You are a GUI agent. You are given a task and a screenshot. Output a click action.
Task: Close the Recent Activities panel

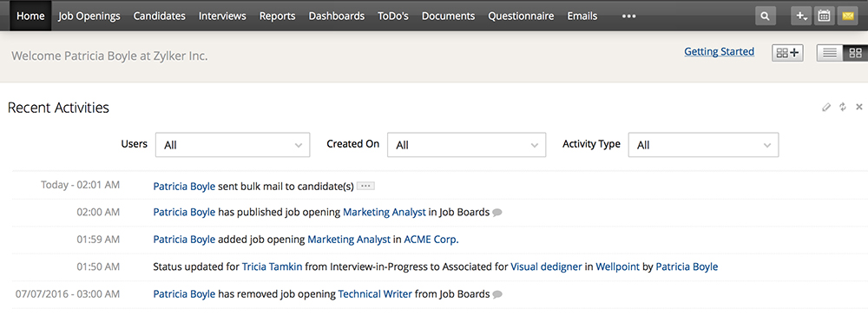tap(859, 107)
